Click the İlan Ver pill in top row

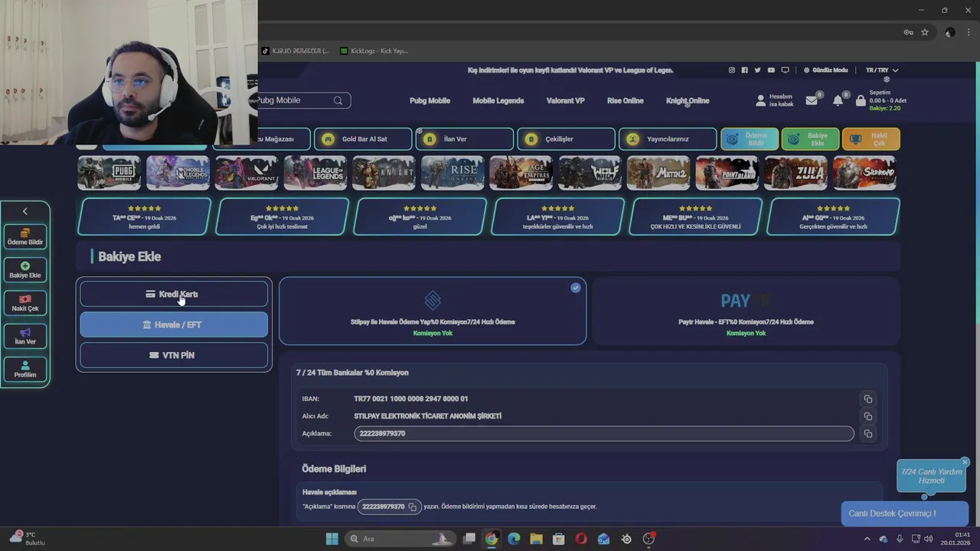point(465,139)
